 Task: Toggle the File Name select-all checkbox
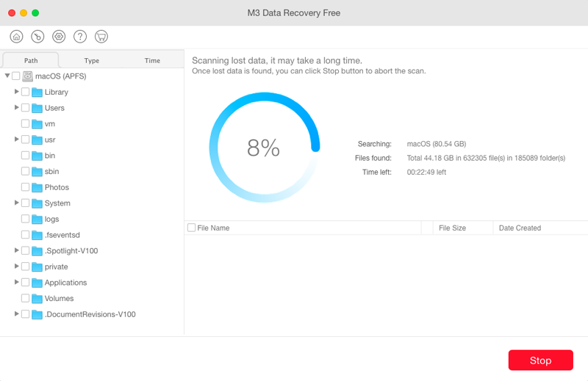point(191,228)
